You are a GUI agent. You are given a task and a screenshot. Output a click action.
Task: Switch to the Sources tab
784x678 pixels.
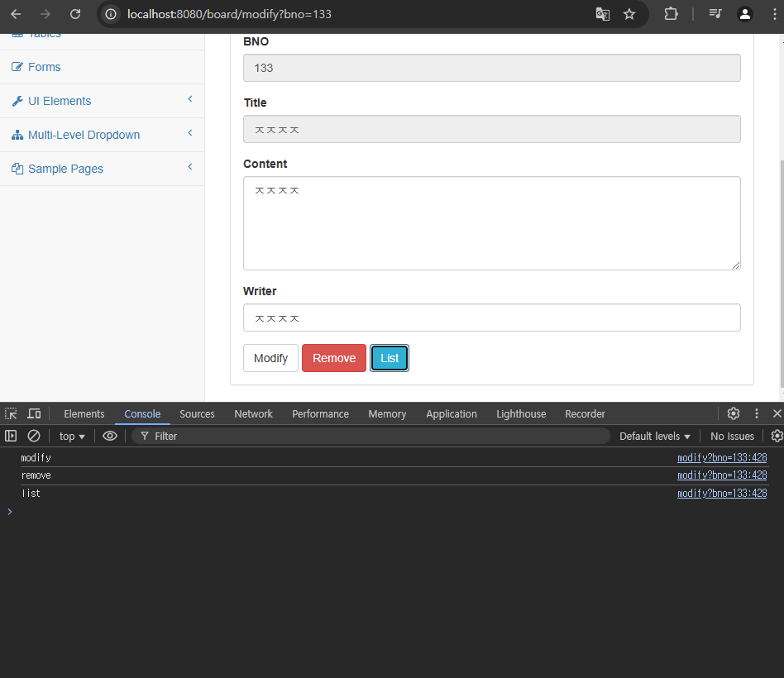(197, 414)
